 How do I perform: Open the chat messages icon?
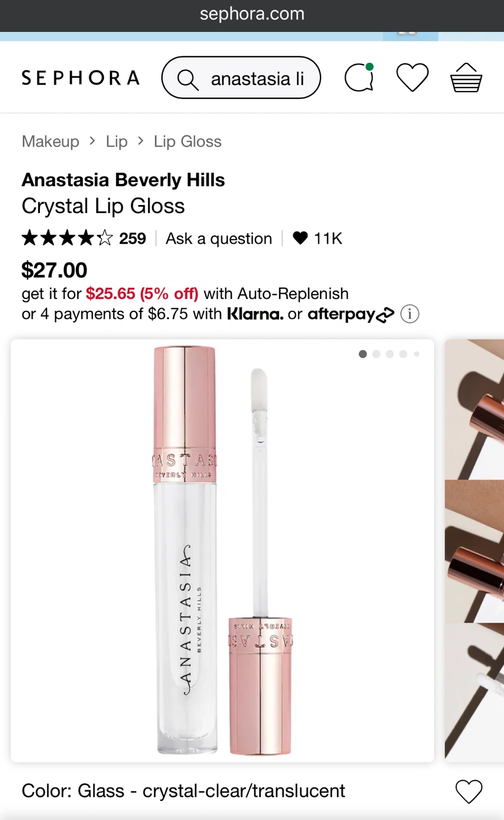pos(359,77)
